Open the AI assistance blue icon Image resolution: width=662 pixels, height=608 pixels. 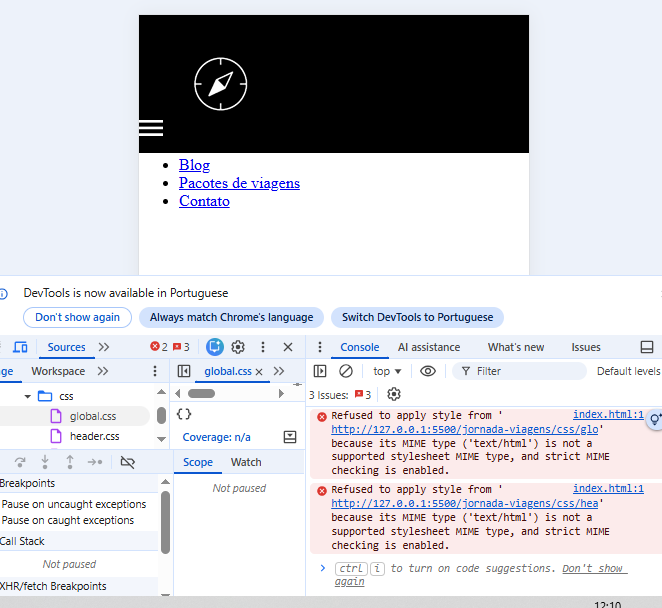click(x=214, y=347)
